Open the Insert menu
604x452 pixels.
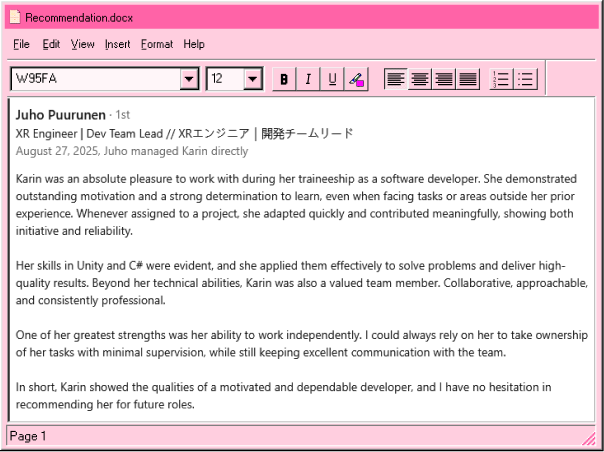point(117,44)
